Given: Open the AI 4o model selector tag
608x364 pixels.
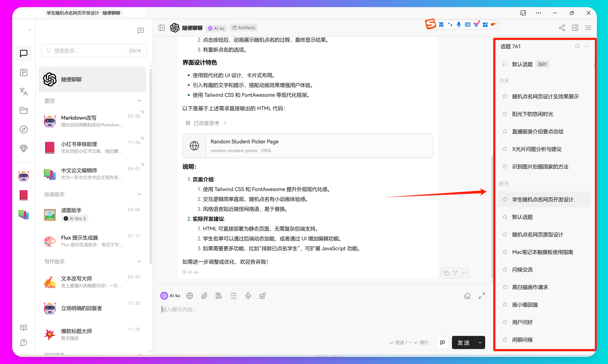Looking at the screenshot, I should point(216,28).
